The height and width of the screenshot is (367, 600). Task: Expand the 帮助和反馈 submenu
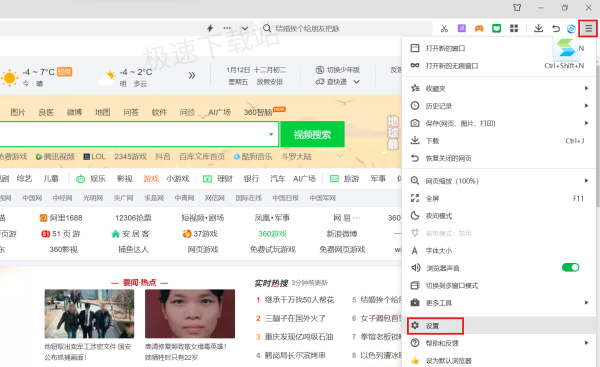click(499, 343)
